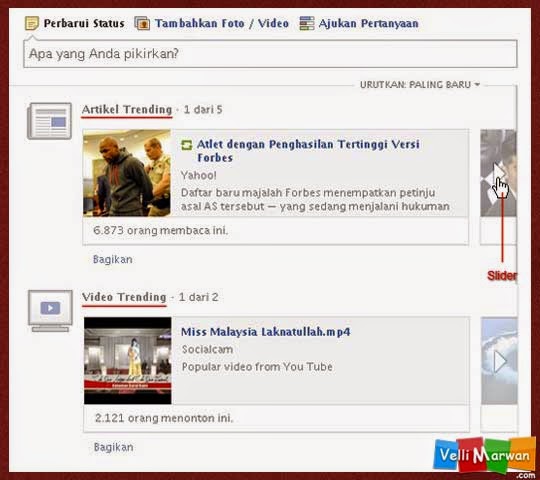This screenshot has width=540, height=480.
Task: Open 'Atlet dengan Penghasilan Tertinggi Versi Forbes' article
Action: [x=308, y=151]
